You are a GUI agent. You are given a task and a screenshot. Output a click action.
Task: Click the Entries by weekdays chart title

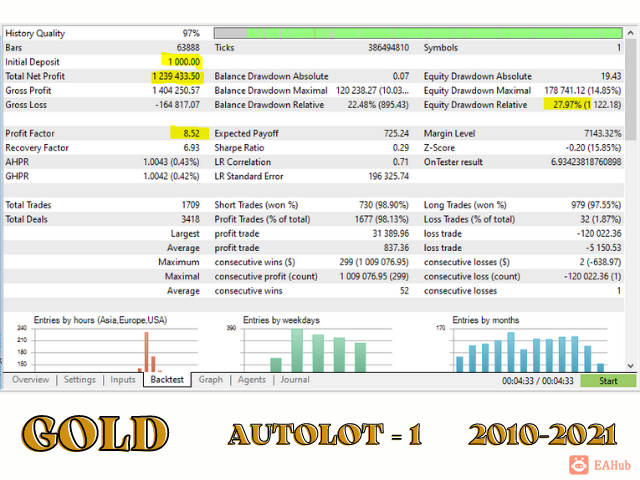281,320
